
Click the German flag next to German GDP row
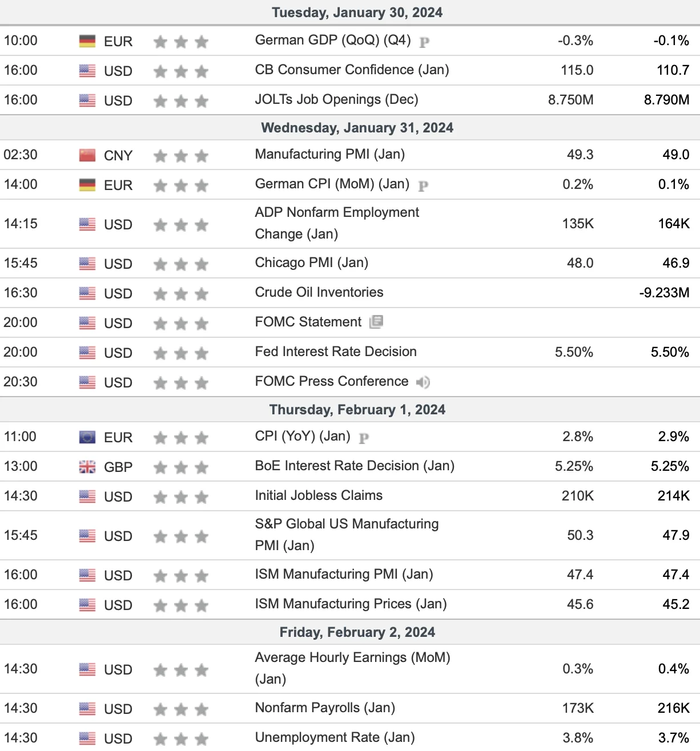(x=87, y=41)
